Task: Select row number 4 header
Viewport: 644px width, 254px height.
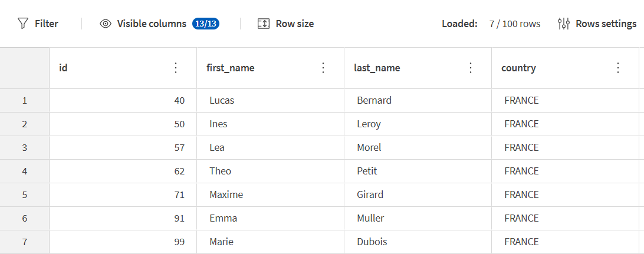Action: click(24, 171)
